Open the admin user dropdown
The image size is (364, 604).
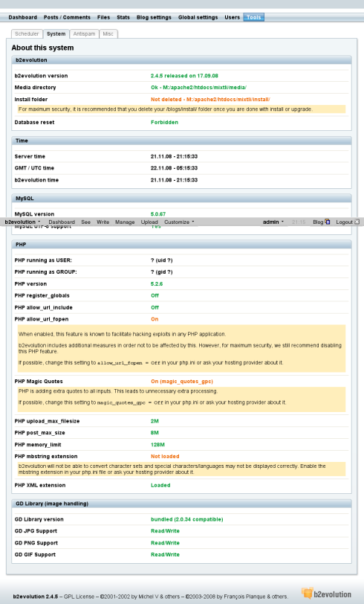coord(273,222)
